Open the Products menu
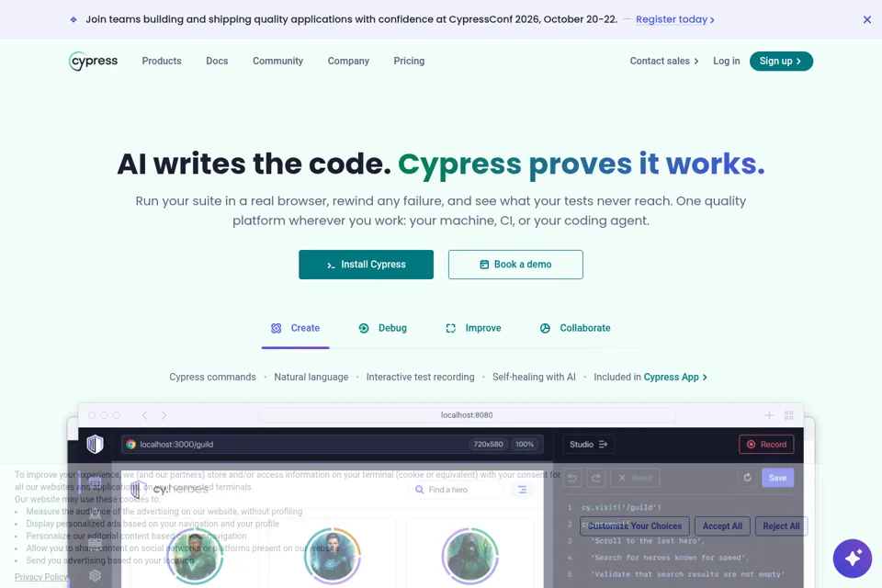 [x=162, y=61]
